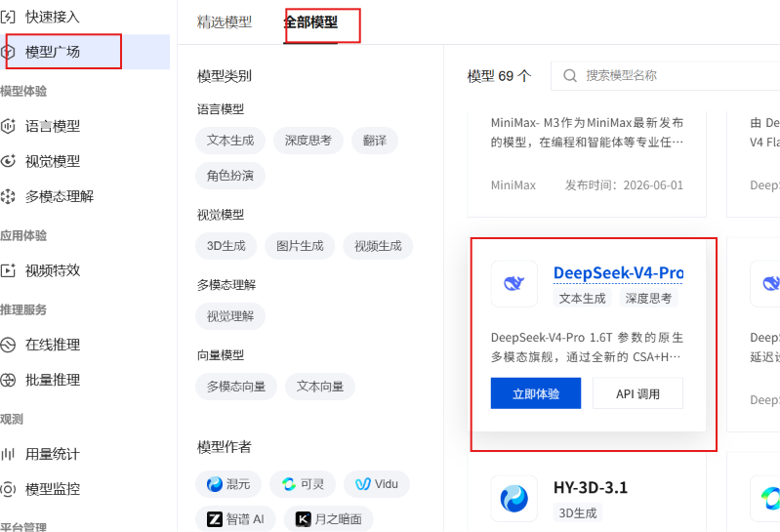Filter by 文本向量 category chip

(x=320, y=387)
